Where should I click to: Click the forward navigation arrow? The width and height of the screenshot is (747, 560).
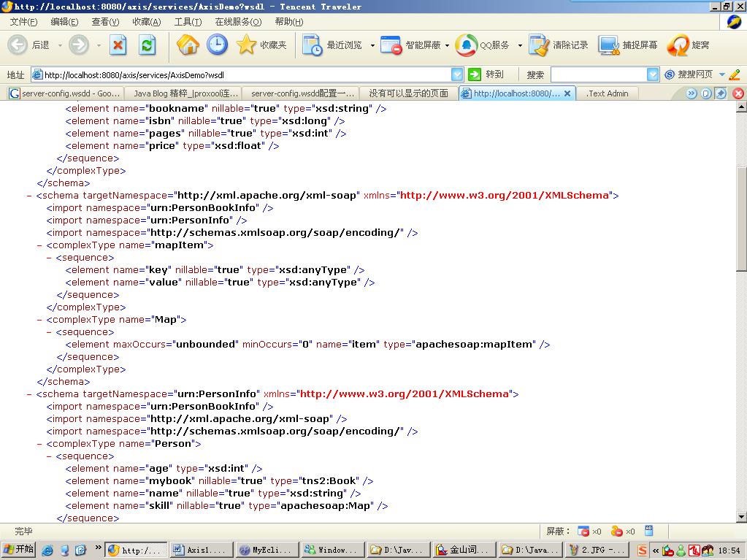79,45
